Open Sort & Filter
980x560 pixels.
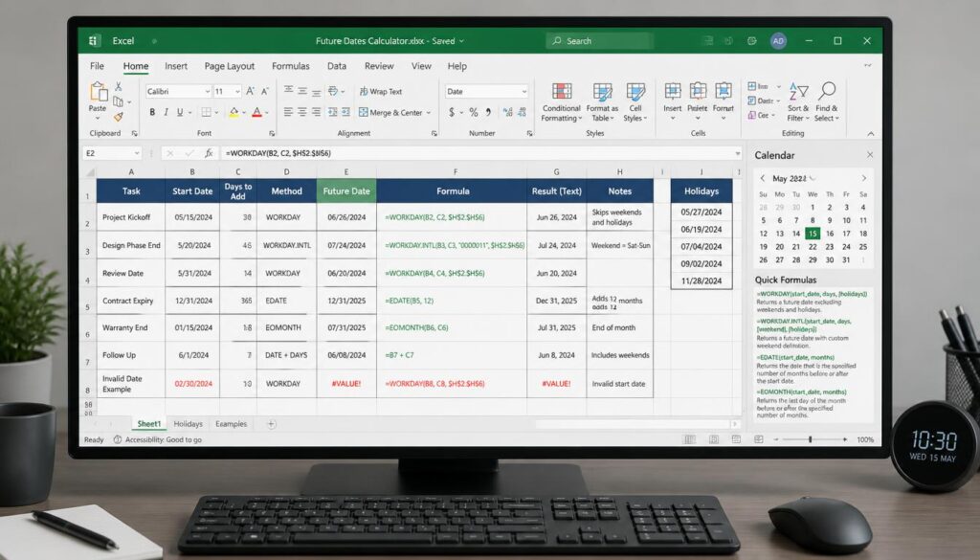pos(798,101)
